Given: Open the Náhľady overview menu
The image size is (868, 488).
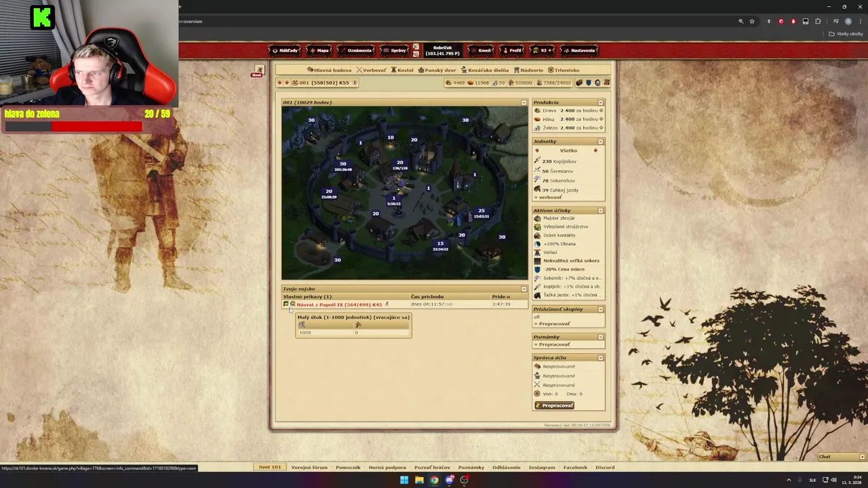Looking at the screenshot, I should (x=285, y=50).
